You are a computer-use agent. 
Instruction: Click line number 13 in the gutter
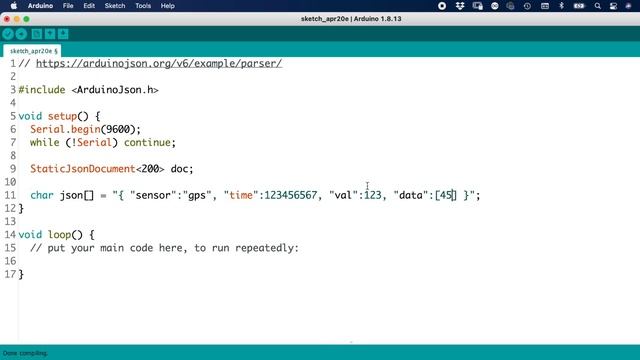[x=10, y=221]
